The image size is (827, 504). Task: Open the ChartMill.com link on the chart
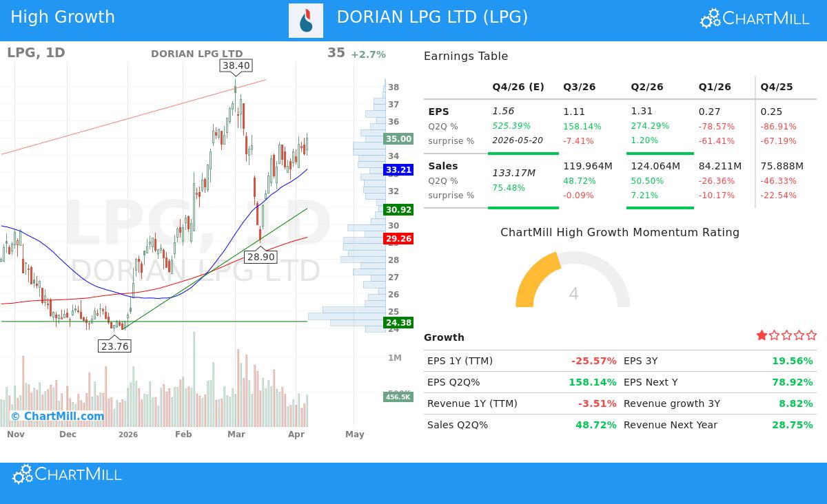pyautogui.click(x=59, y=416)
